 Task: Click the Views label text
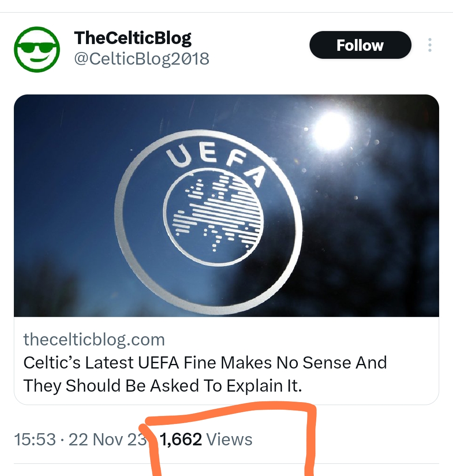[x=229, y=439]
